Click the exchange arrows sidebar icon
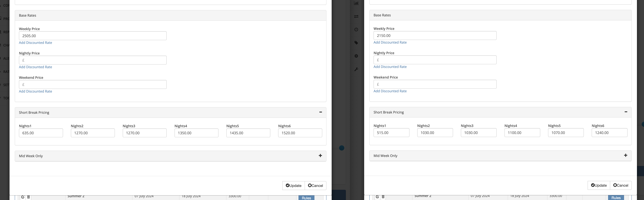Viewport: 644px width, 200px height. [356, 16]
